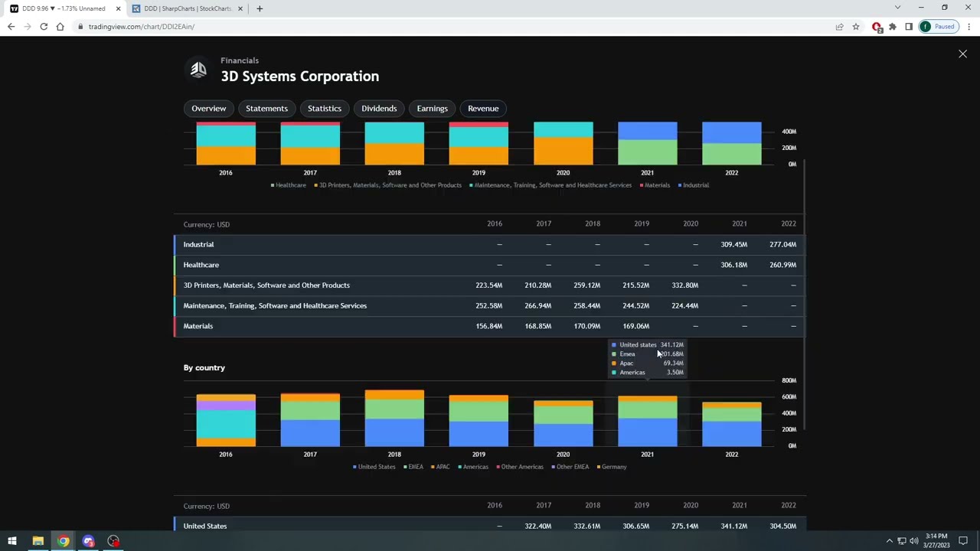
Task: Switch to the Statements tab
Action: 266,109
